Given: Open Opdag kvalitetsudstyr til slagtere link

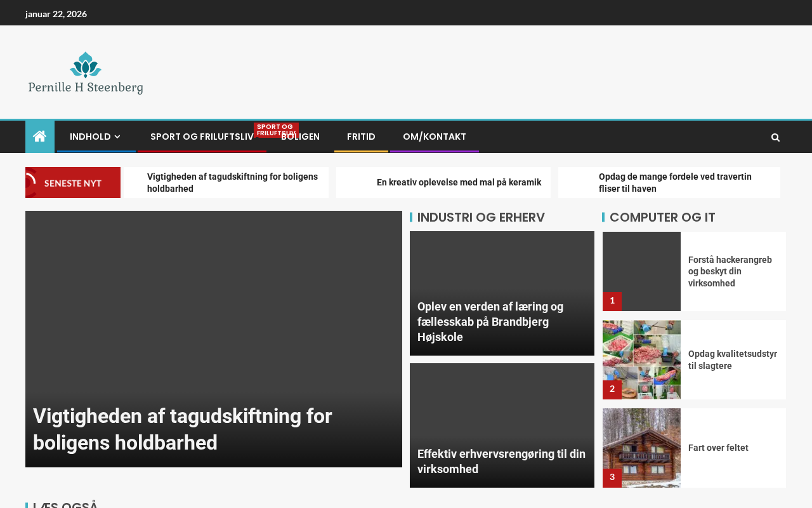Looking at the screenshot, I should (732, 360).
